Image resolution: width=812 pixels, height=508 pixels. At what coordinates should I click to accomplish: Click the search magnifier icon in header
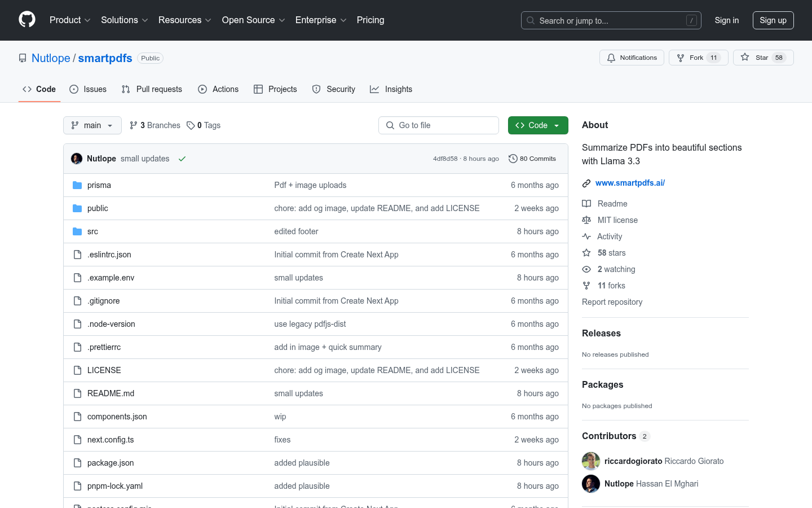[531, 20]
